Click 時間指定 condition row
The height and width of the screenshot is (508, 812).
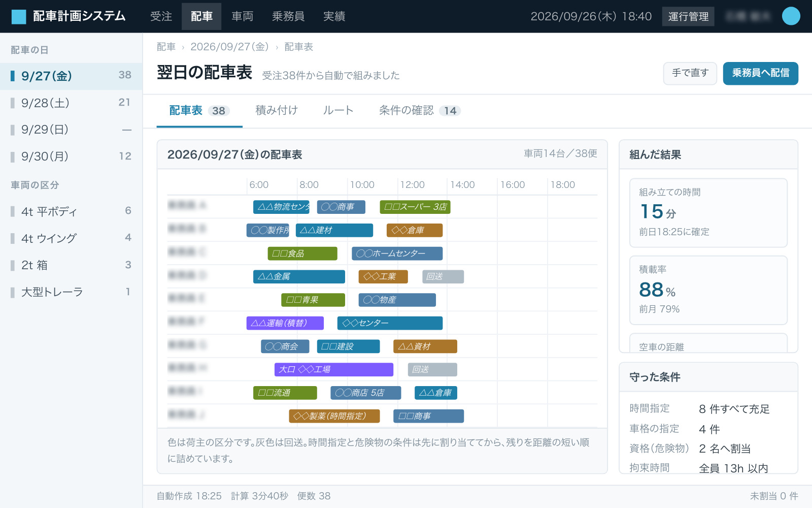(708, 409)
